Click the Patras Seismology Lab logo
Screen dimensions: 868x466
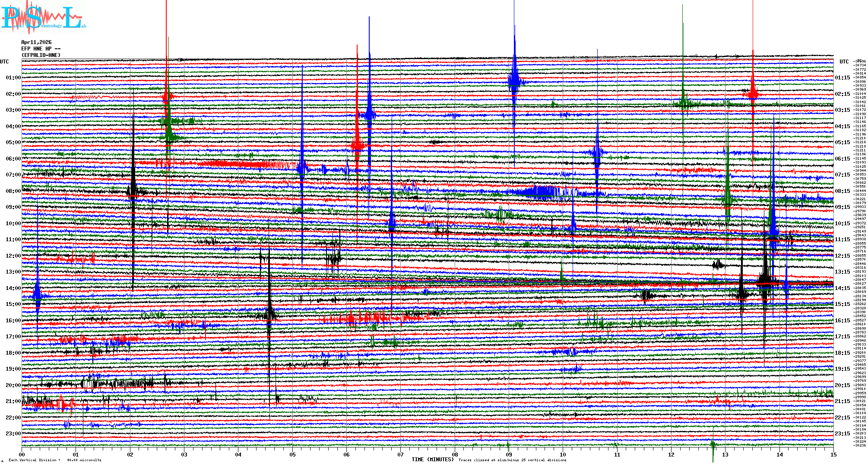coord(43,17)
